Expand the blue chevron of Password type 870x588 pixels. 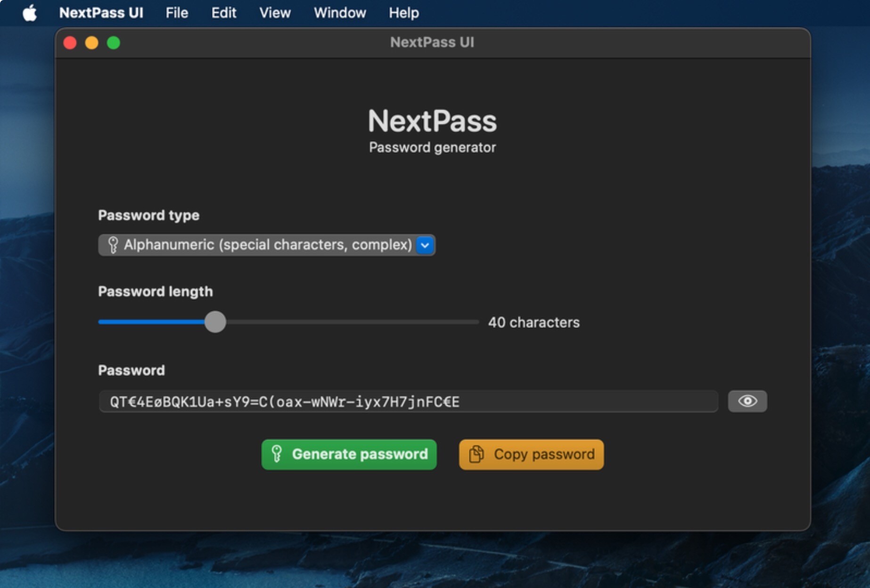tap(425, 245)
